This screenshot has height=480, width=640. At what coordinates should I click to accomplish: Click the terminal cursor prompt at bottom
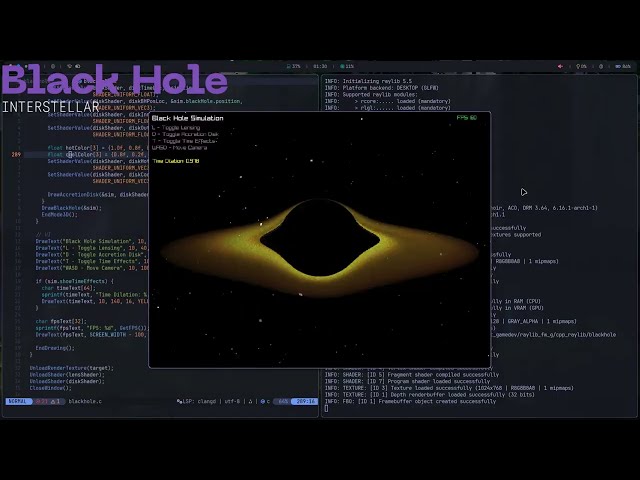327,408
